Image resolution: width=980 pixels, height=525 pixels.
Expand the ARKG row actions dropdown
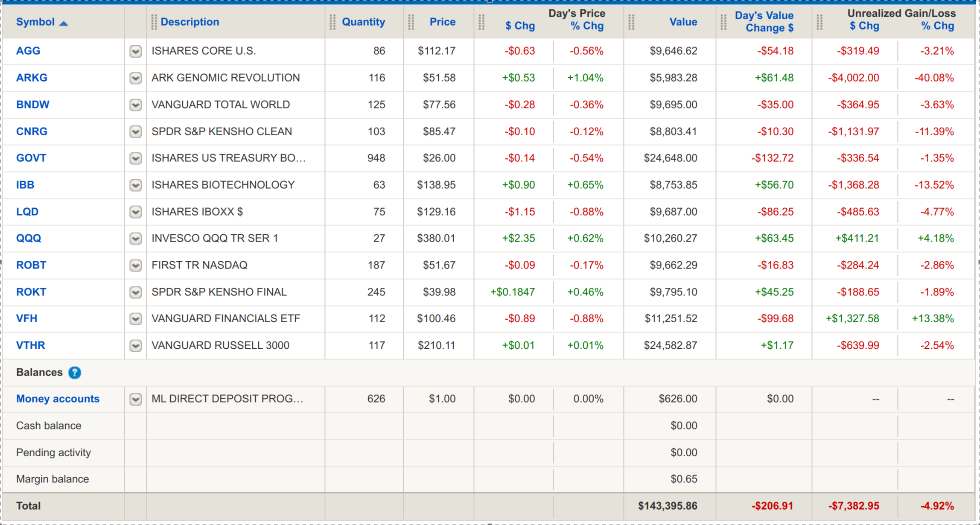[136, 78]
